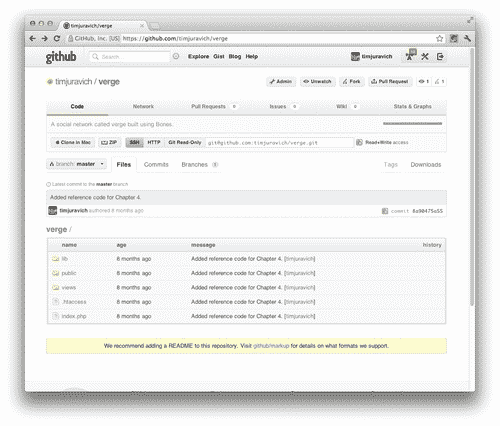The width and height of the screenshot is (500, 426).
Task: Open account settings tools icon
Action: (x=425, y=56)
